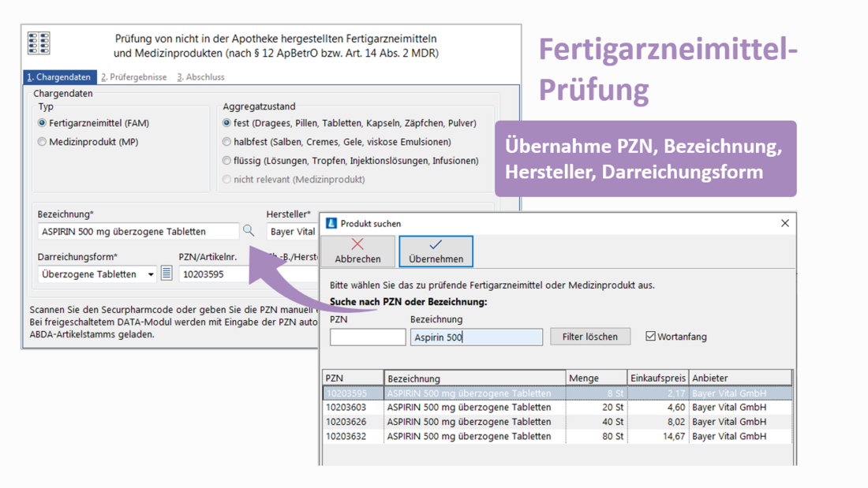Choose flüssig as Aggregatzustand
The image size is (868, 488).
(x=227, y=161)
